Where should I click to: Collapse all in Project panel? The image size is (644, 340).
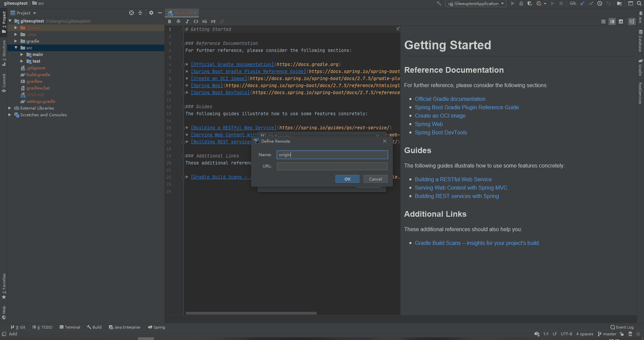coord(140,13)
